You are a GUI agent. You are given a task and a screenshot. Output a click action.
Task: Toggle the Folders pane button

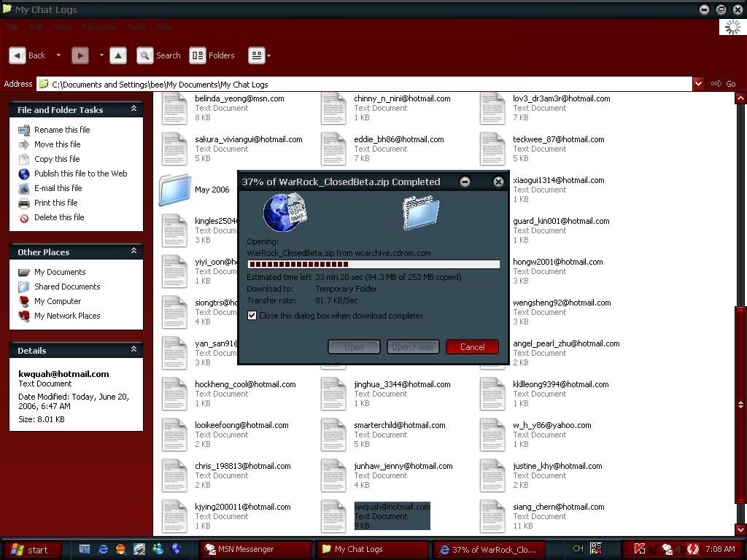(212, 55)
